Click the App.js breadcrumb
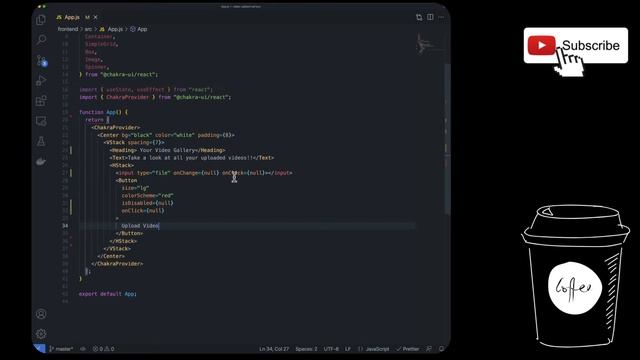 click(111, 29)
